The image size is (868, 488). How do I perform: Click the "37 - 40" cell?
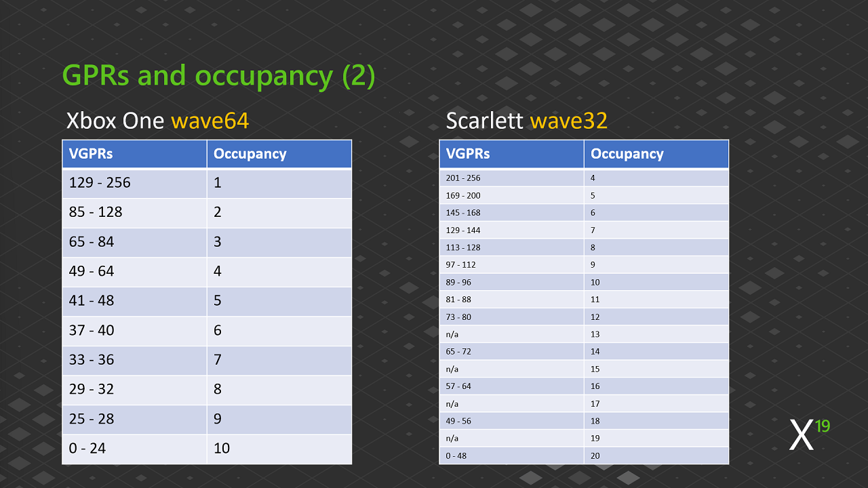[x=134, y=331]
